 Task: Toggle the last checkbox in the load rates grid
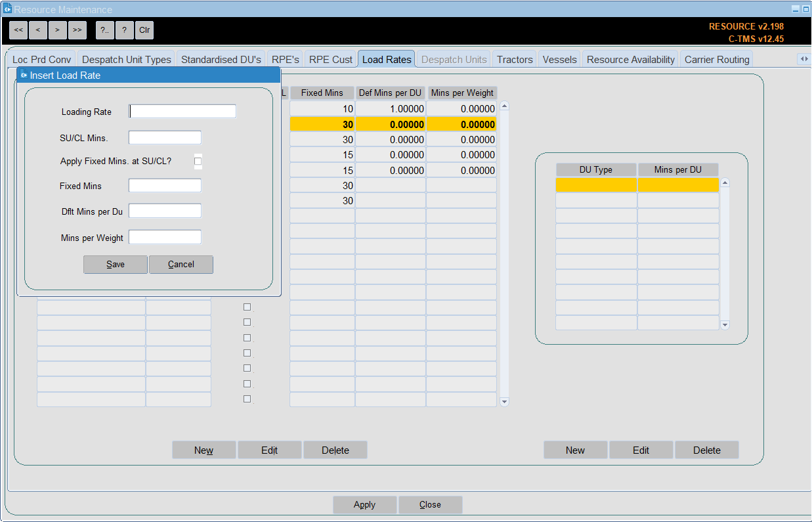pos(247,399)
